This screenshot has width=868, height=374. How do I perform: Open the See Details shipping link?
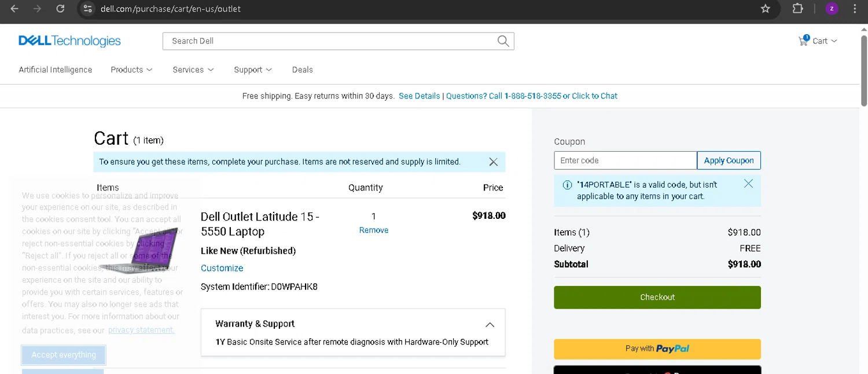click(x=420, y=96)
